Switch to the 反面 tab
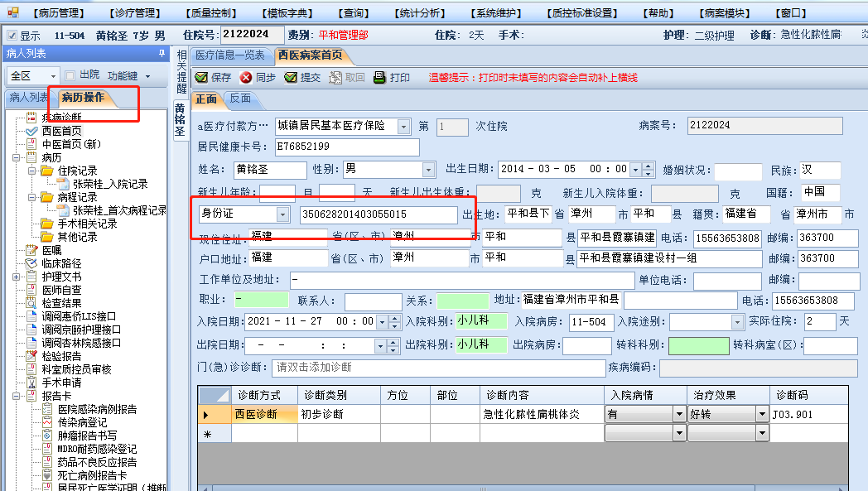868x491 pixels. click(240, 99)
